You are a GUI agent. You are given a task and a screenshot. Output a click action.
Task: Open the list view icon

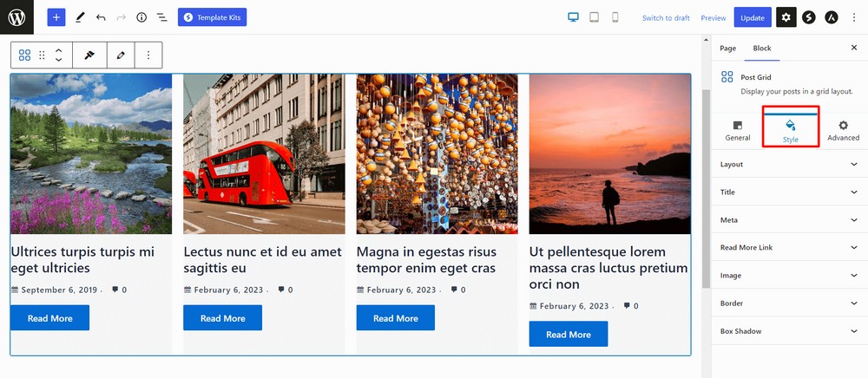point(161,17)
